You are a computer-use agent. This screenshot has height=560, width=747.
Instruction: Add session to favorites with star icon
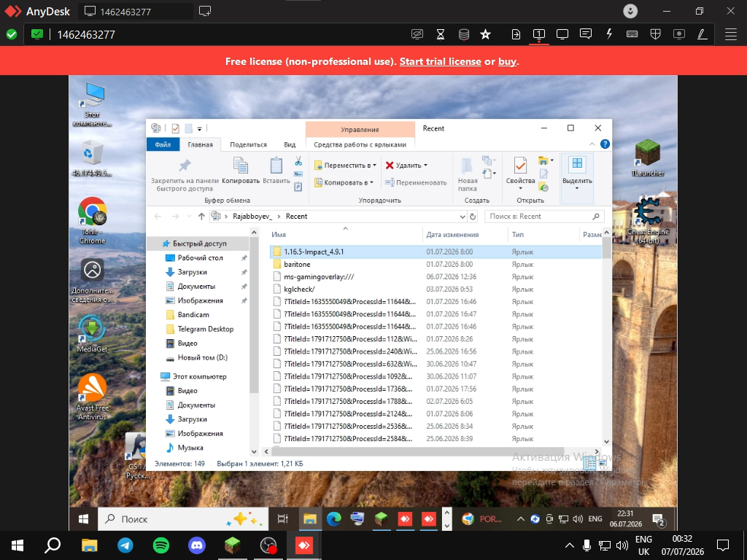[x=485, y=34]
